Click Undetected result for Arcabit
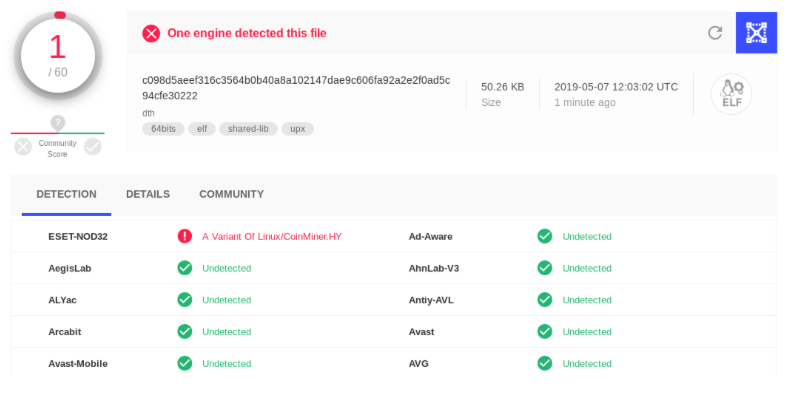The image size is (787, 397). [x=226, y=332]
